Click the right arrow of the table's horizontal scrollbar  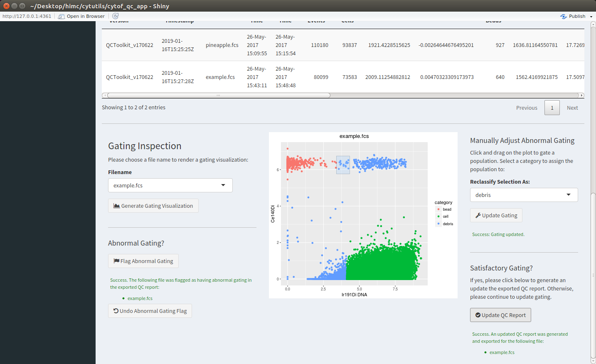582,96
